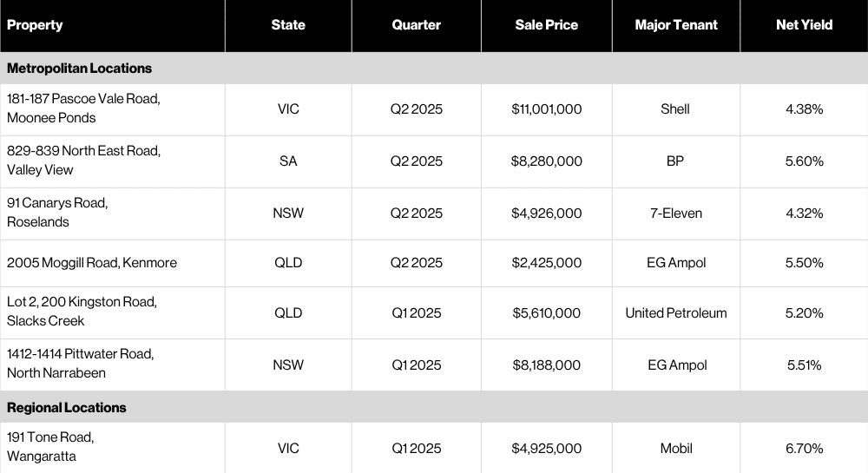This screenshot has height=473, width=868.
Task: Click the Quarter column header
Action: (417, 25)
